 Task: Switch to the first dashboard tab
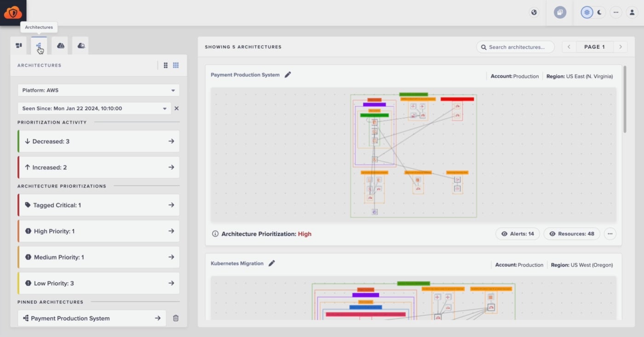coord(19,46)
